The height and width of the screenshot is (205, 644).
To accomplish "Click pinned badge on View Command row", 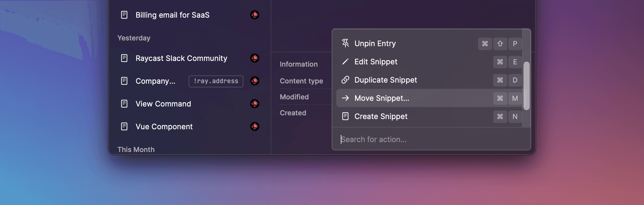I will 255,104.
